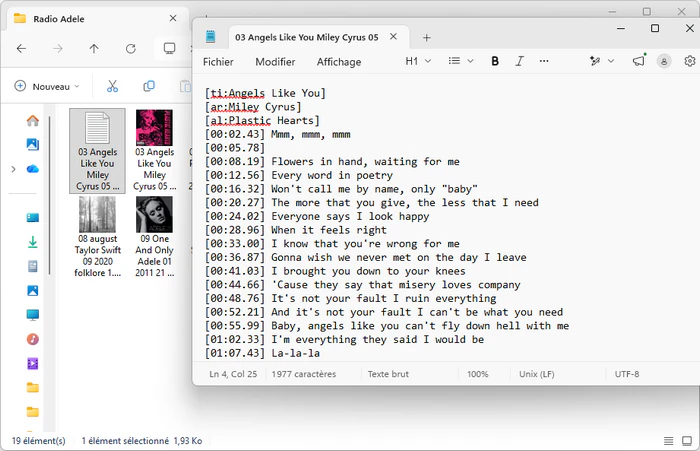Maximize the Notepad window
This screenshot has height=451, width=700.
(x=654, y=28)
